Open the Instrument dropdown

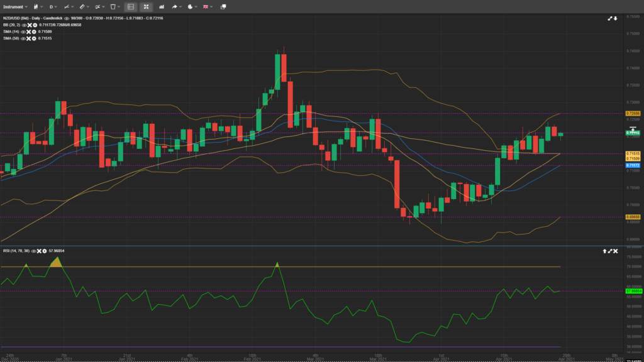click(x=15, y=6)
